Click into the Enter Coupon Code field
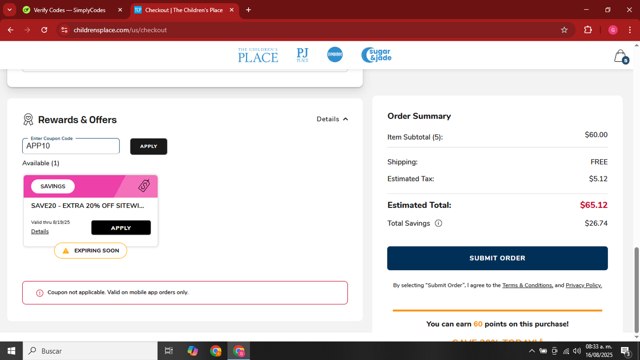The height and width of the screenshot is (360, 640). tap(71, 146)
